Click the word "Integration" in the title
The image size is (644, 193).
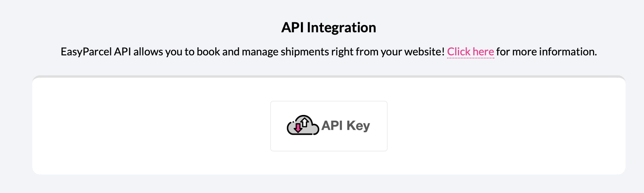[x=341, y=28]
